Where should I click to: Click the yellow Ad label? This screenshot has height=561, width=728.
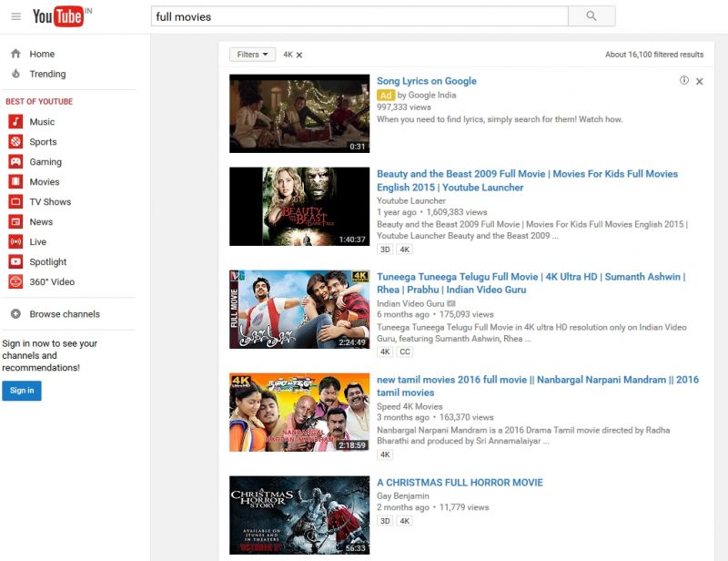[x=385, y=96]
